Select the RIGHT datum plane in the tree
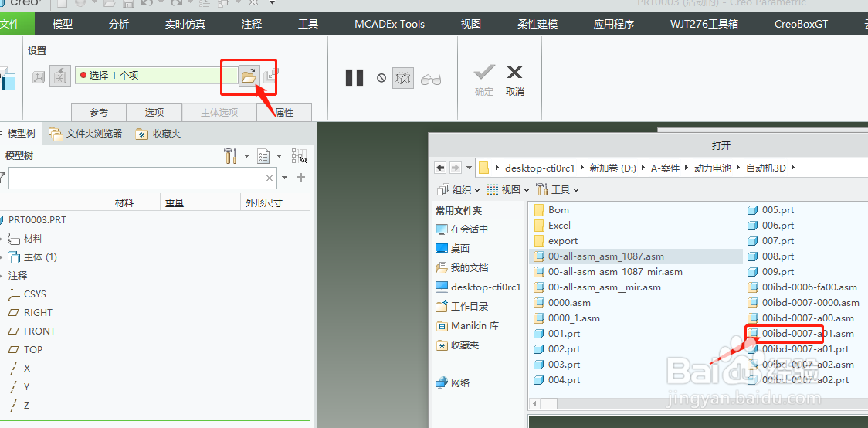Screen dimensions: 868x428 [38, 312]
